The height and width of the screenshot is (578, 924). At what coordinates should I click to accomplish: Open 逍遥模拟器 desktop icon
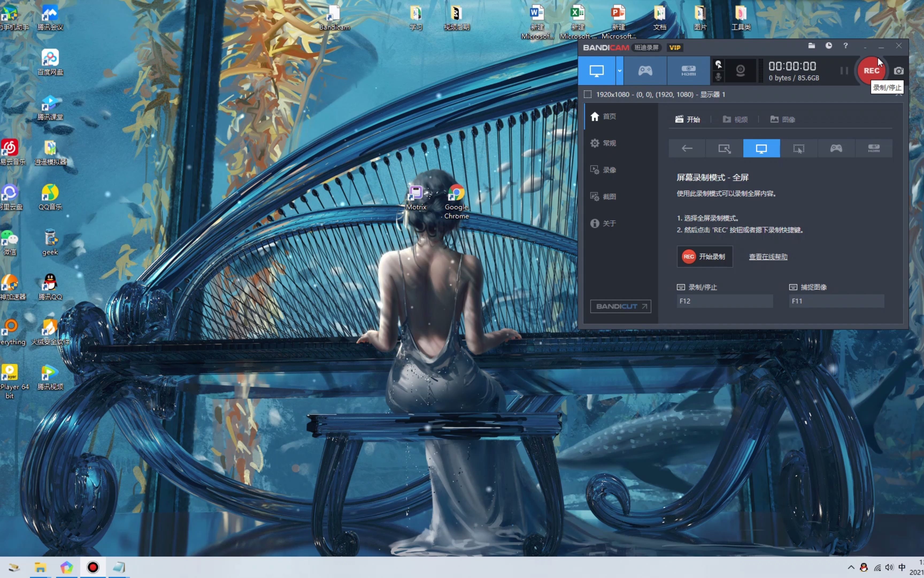tap(50, 153)
